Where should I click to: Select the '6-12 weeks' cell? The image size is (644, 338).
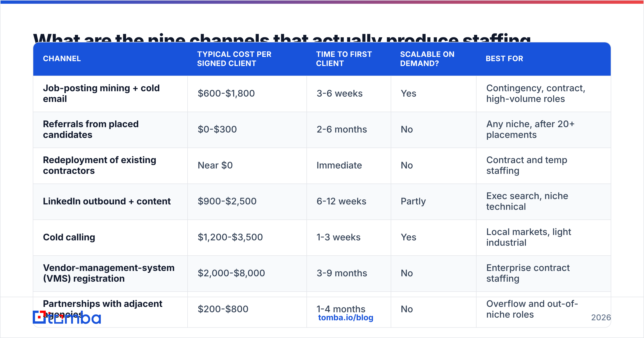tap(349, 201)
